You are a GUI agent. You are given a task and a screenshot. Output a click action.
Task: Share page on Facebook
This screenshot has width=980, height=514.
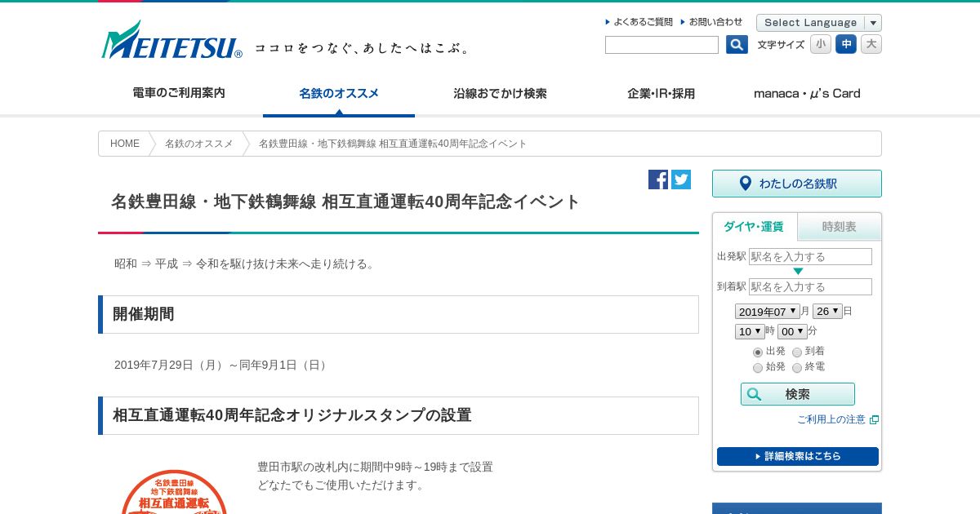click(x=658, y=179)
